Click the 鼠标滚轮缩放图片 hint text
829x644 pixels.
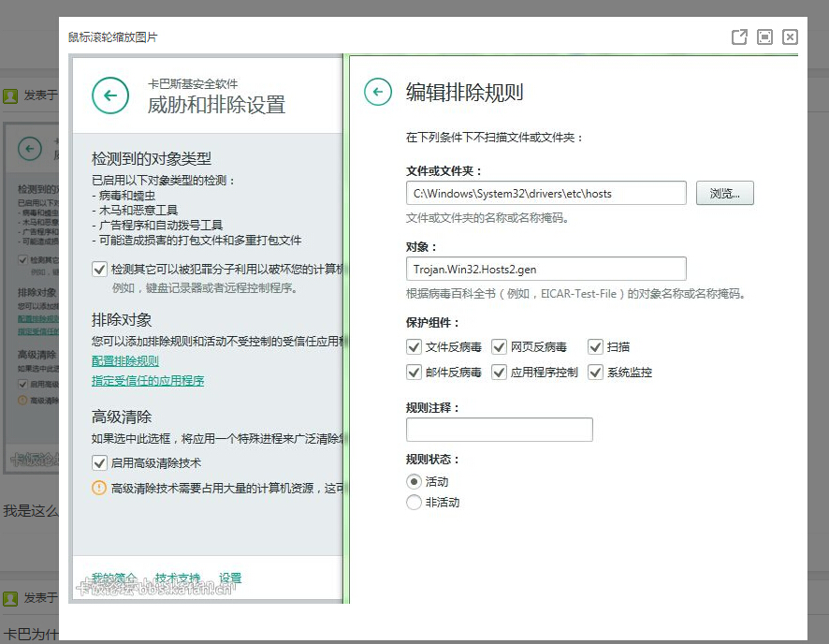tap(112, 37)
